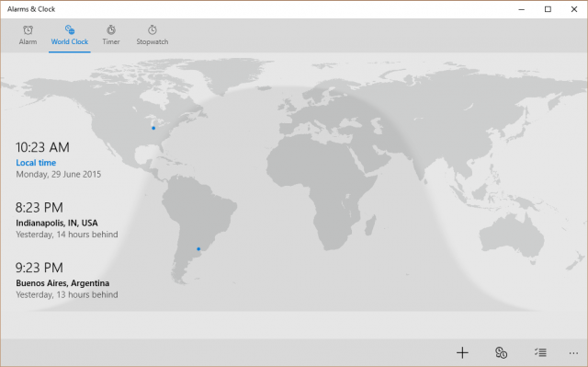This screenshot has width=588, height=367.
Task: Maximize the Alarms & Clock window
Action: [548, 9]
